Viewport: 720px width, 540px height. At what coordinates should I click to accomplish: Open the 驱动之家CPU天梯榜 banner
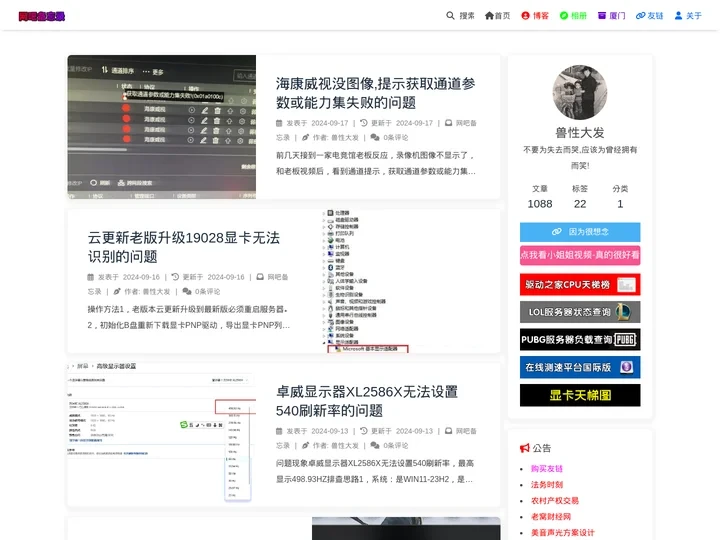pos(580,285)
